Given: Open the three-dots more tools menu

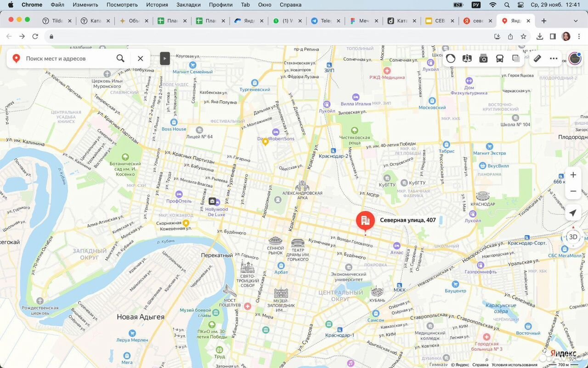Looking at the screenshot, I should [x=554, y=58].
